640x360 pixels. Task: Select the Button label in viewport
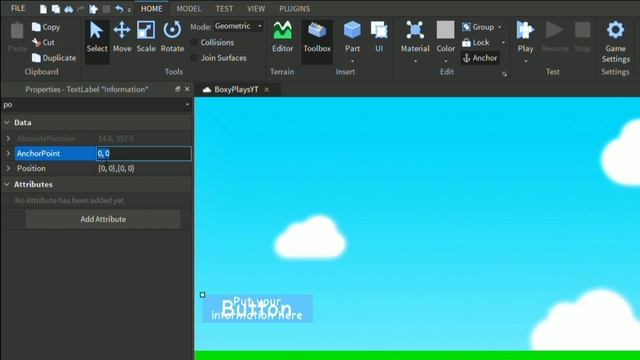pos(257,309)
